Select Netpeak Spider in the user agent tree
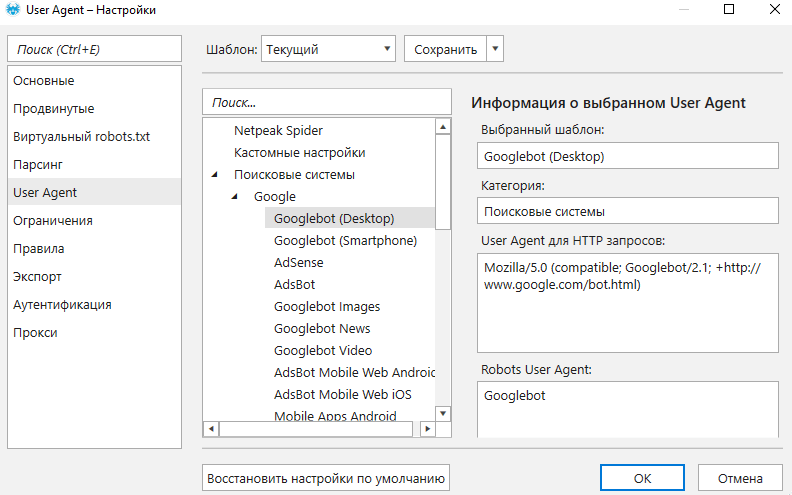This screenshot has width=792, height=495. [x=278, y=130]
